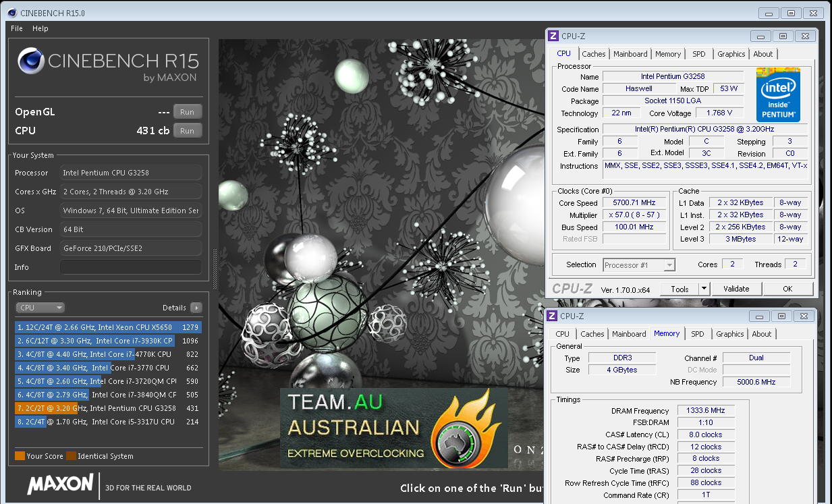Switch to CPU tab in lower CPU-Z
Image resolution: width=832 pixels, height=504 pixels.
click(x=563, y=334)
